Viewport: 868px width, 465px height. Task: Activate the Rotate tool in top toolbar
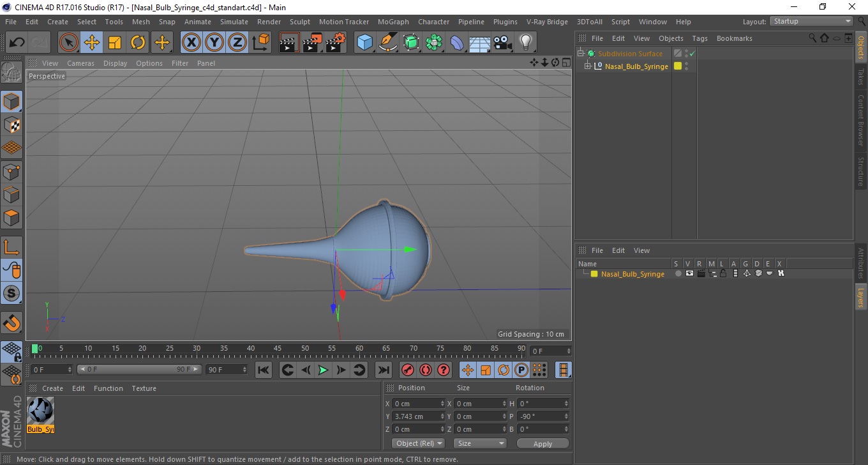coord(138,43)
